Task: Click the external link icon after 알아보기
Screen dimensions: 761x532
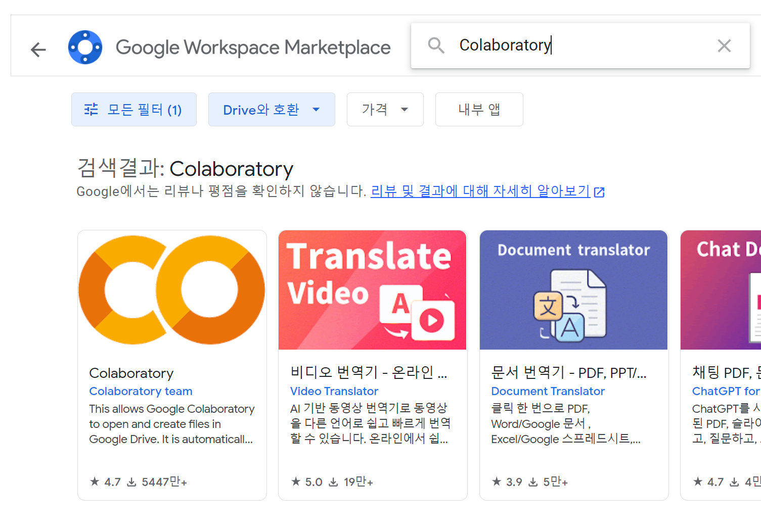Action: click(x=599, y=192)
